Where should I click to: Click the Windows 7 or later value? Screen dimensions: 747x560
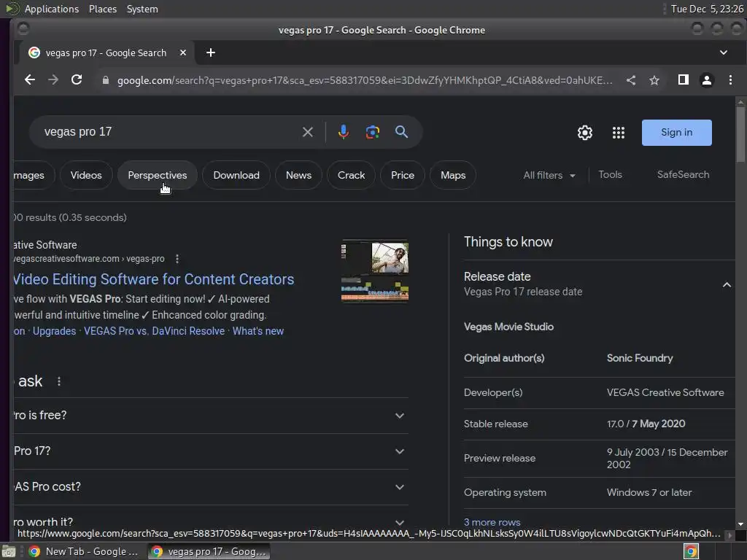coord(649,492)
